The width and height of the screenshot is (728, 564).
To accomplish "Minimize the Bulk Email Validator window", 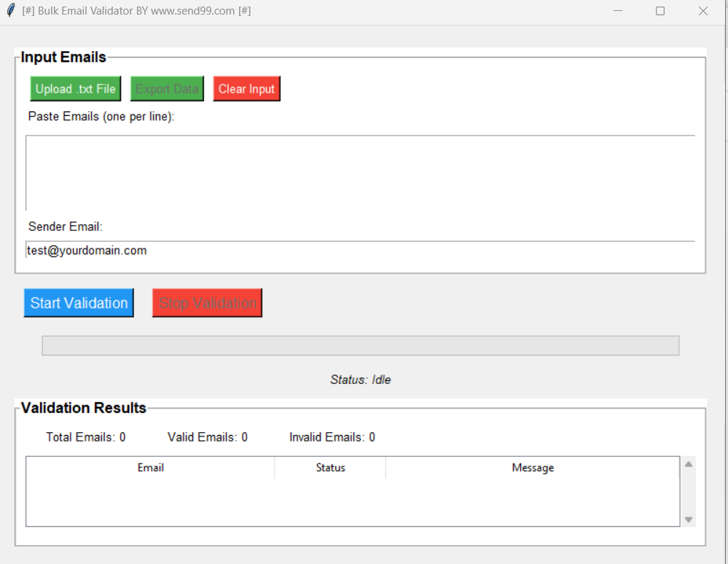I will 617,11.
